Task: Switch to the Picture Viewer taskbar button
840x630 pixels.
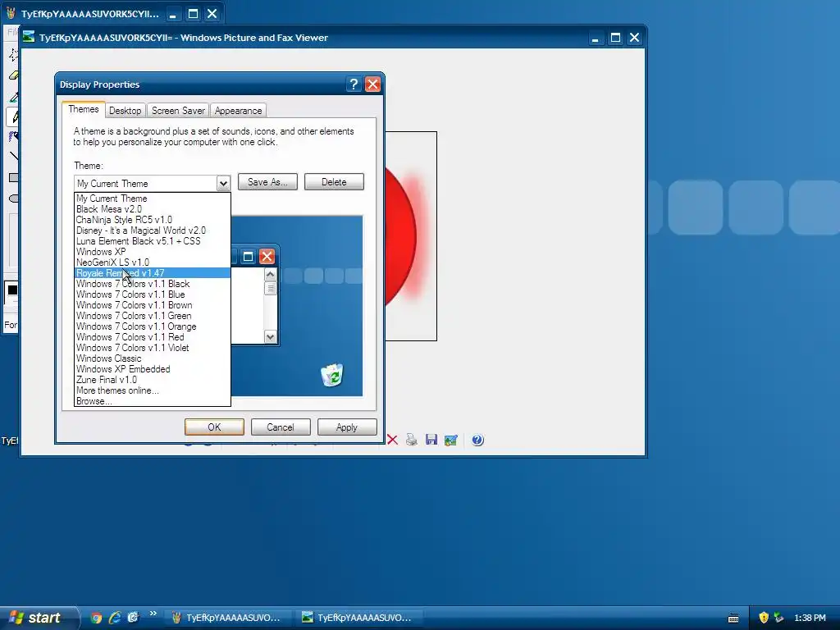Action: (360, 618)
